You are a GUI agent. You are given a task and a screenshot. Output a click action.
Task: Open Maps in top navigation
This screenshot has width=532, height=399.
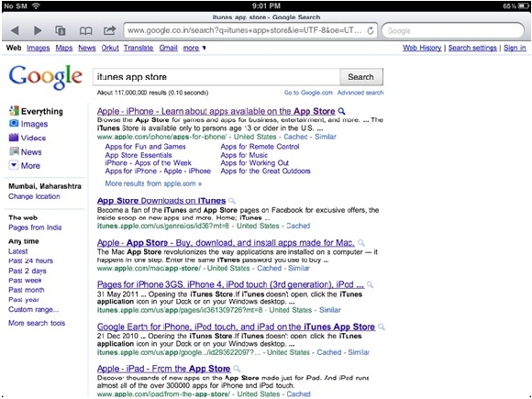coord(64,48)
